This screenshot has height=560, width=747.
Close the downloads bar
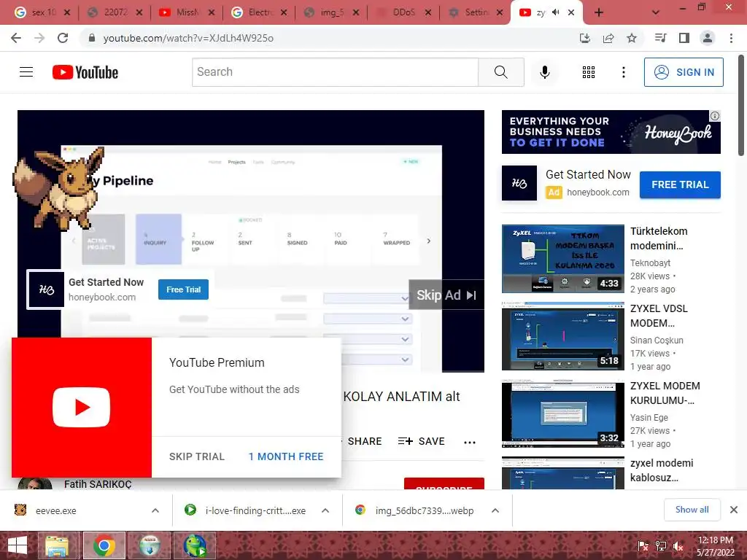pyautogui.click(x=734, y=510)
